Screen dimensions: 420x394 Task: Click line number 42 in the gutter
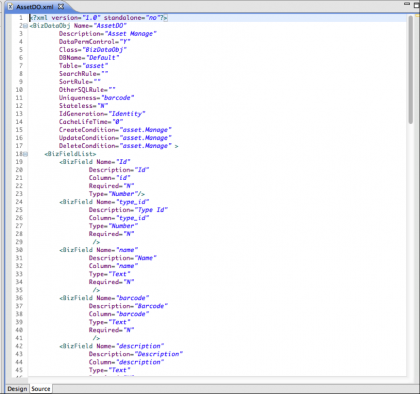tap(19, 346)
